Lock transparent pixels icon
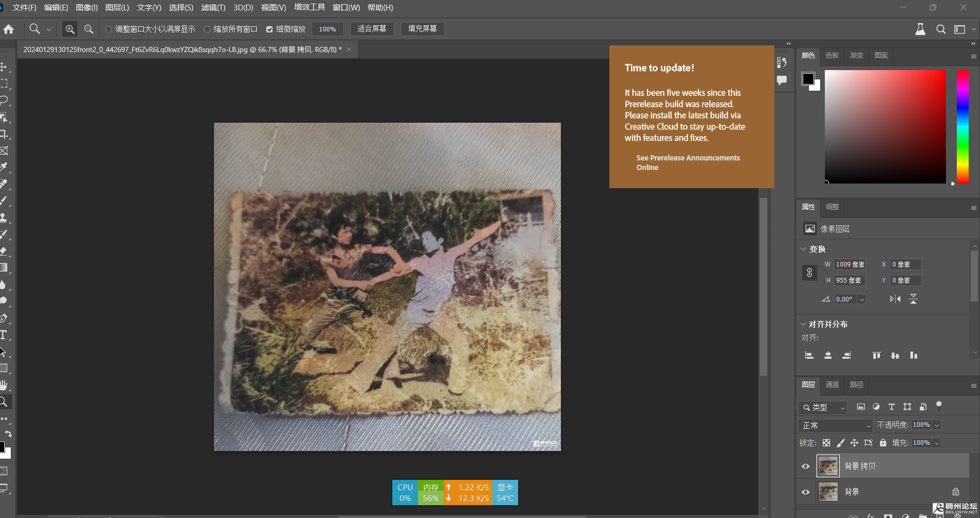Screen dimensions: 980x518 pos(826,443)
